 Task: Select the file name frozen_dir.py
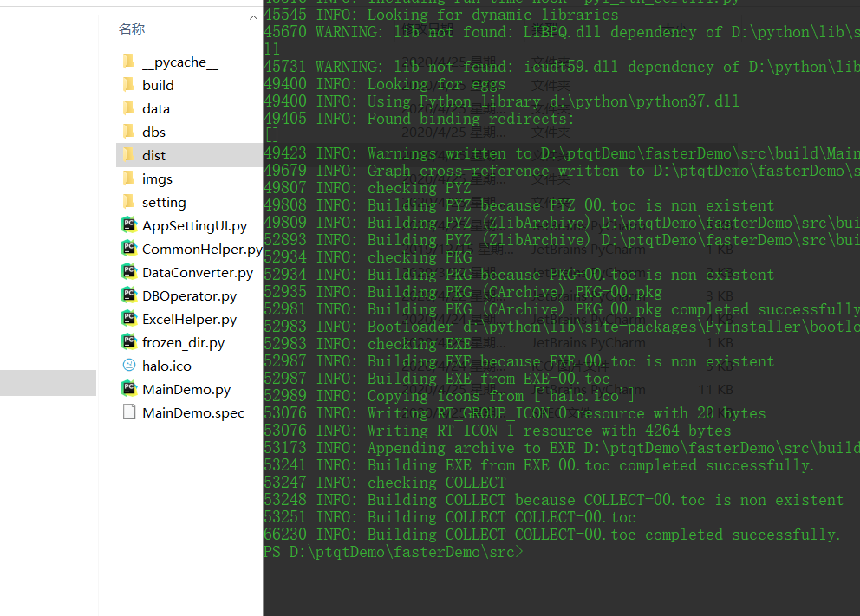point(183,343)
